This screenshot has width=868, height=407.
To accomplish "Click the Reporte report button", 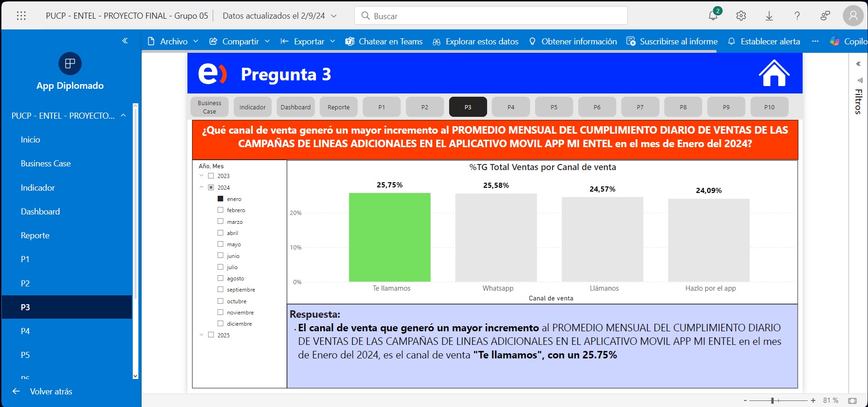I will click(338, 107).
